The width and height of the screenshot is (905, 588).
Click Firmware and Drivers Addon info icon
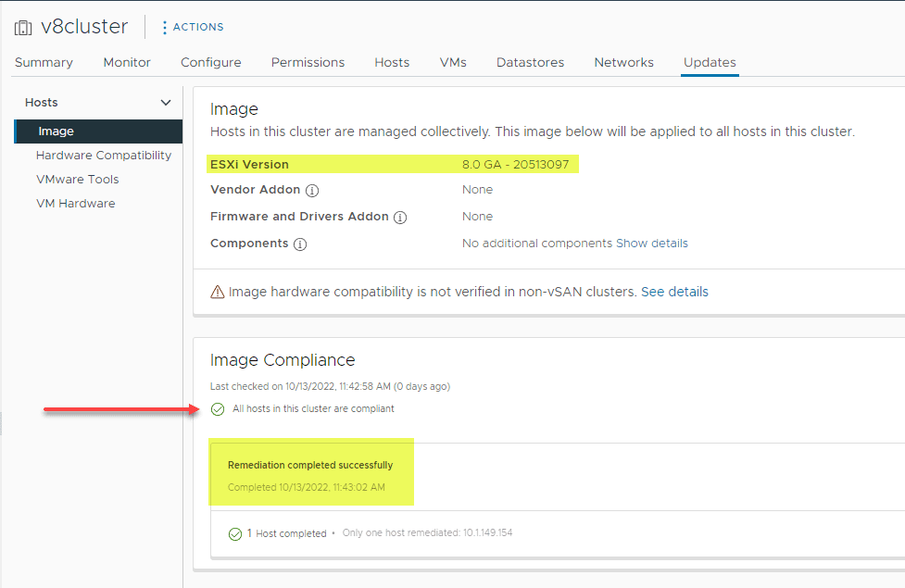[400, 218]
